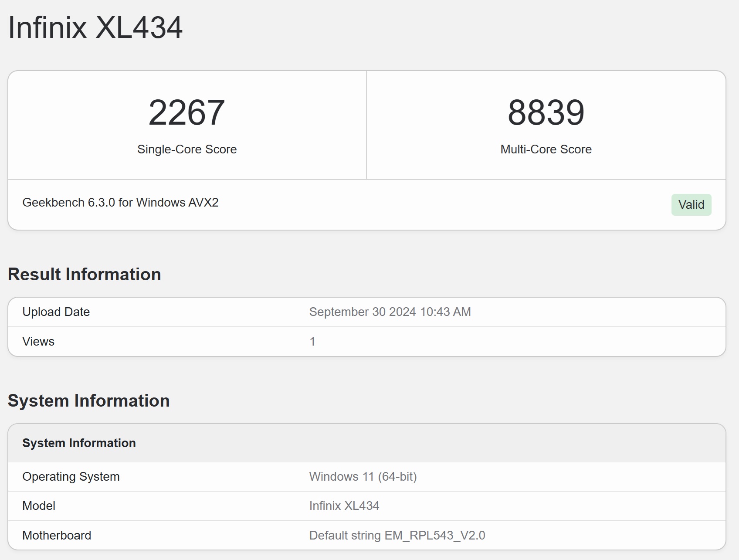Click the September 30 2024 upload timestamp
The width and height of the screenshot is (739, 560).
point(390,312)
